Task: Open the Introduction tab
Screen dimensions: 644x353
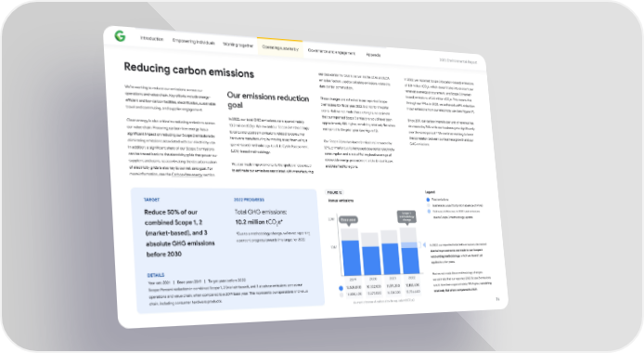Action: (x=152, y=39)
